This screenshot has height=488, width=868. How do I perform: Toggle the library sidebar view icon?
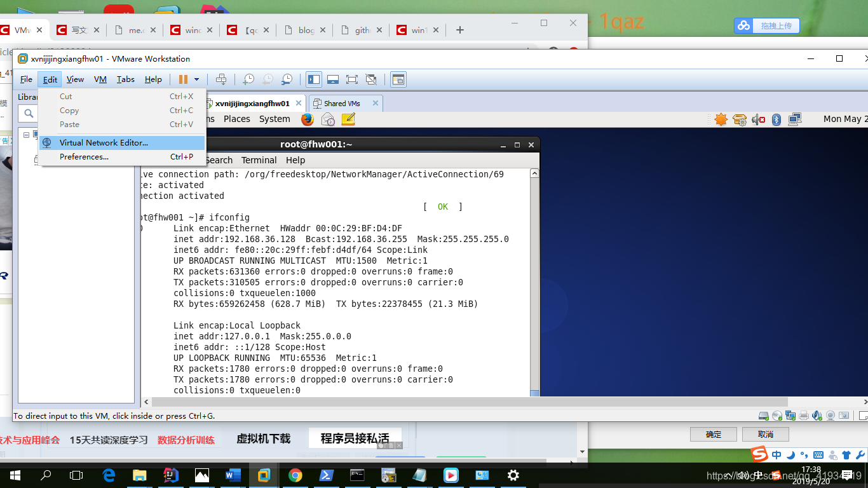(314, 79)
